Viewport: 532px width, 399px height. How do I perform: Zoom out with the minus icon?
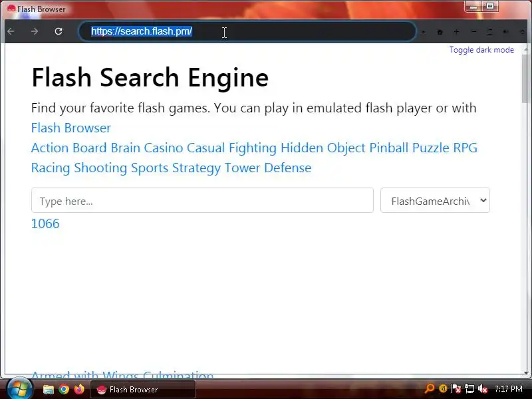click(x=474, y=32)
